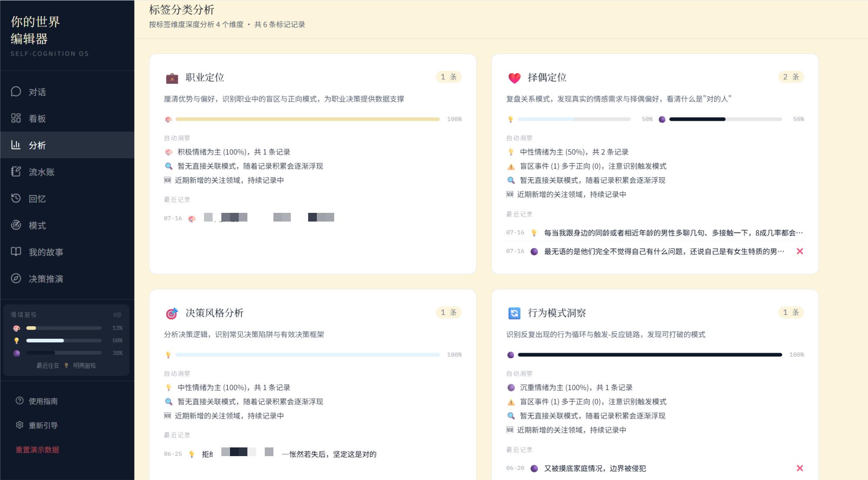Click the 1 条 badge of 决策风格分析
The image size is (868, 480).
pyautogui.click(x=448, y=312)
